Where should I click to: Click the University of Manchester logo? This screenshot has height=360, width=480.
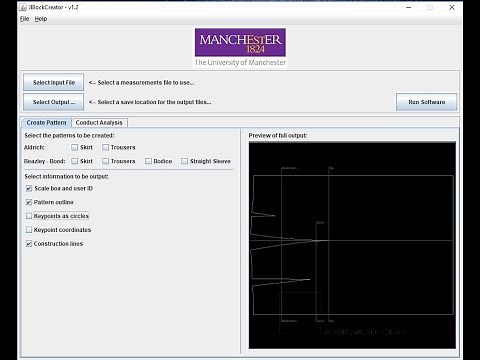pyautogui.click(x=240, y=48)
